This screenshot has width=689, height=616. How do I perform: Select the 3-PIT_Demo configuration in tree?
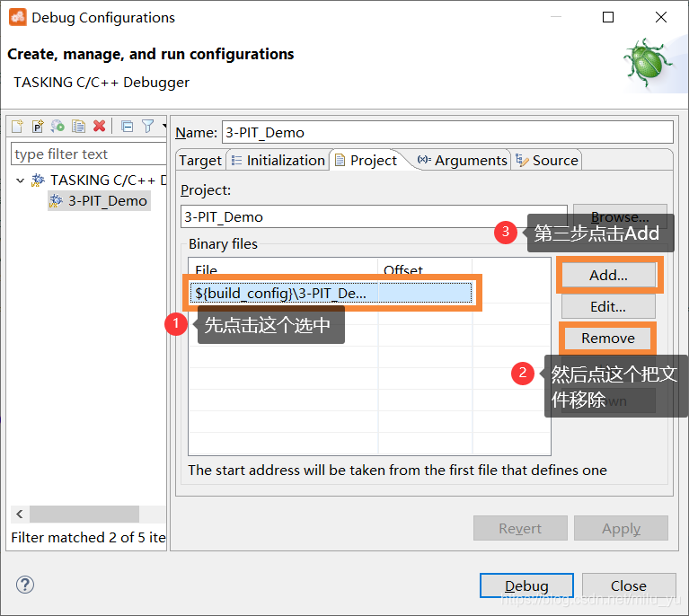(100, 201)
